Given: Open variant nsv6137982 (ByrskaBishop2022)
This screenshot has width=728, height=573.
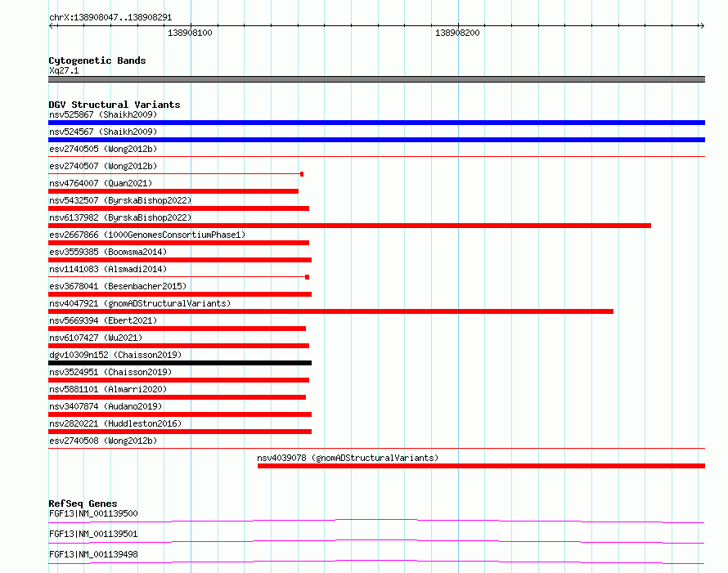Looking at the screenshot, I should tap(120, 217).
